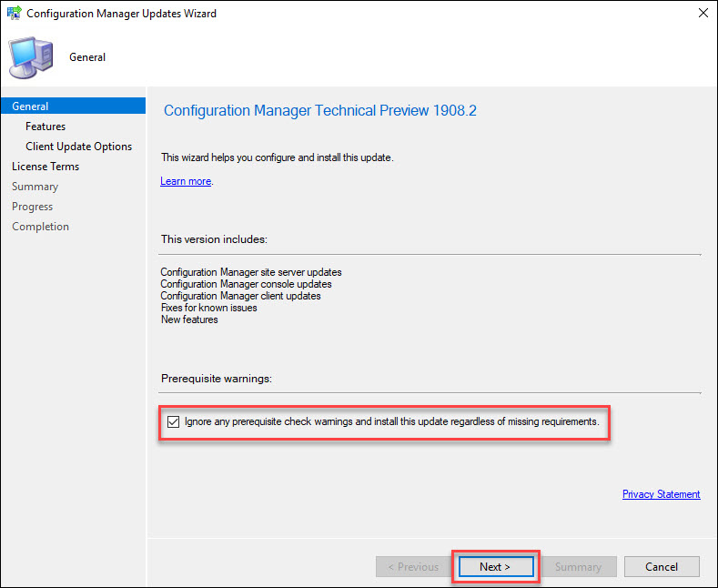Select License Terms in the sidebar
Viewport: 718px width, 588px height.
[46, 167]
